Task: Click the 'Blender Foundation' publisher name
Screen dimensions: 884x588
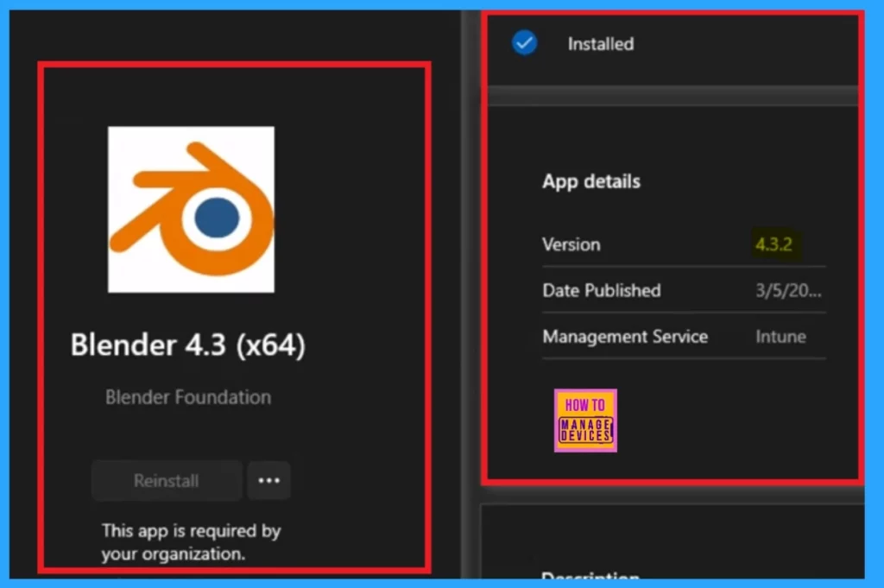Action: click(188, 397)
